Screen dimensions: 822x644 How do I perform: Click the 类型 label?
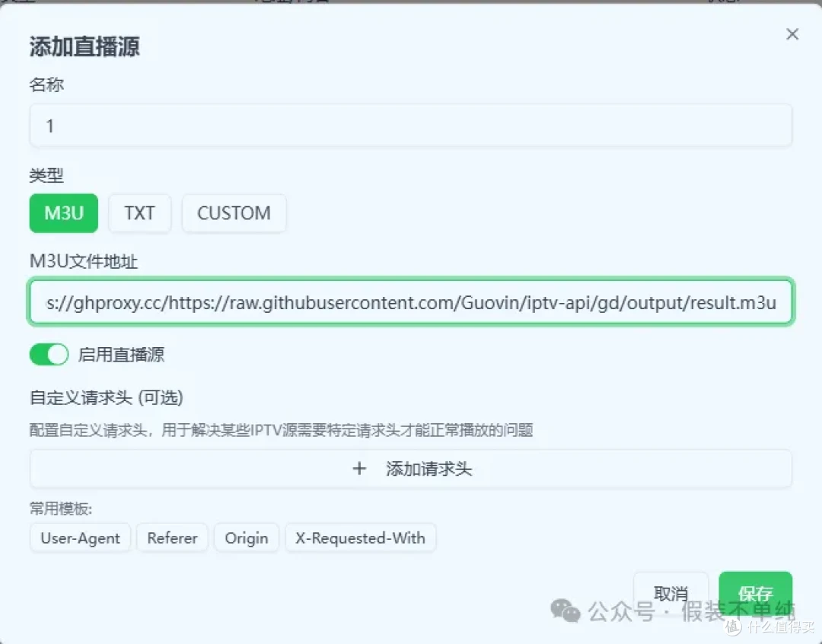(x=46, y=175)
